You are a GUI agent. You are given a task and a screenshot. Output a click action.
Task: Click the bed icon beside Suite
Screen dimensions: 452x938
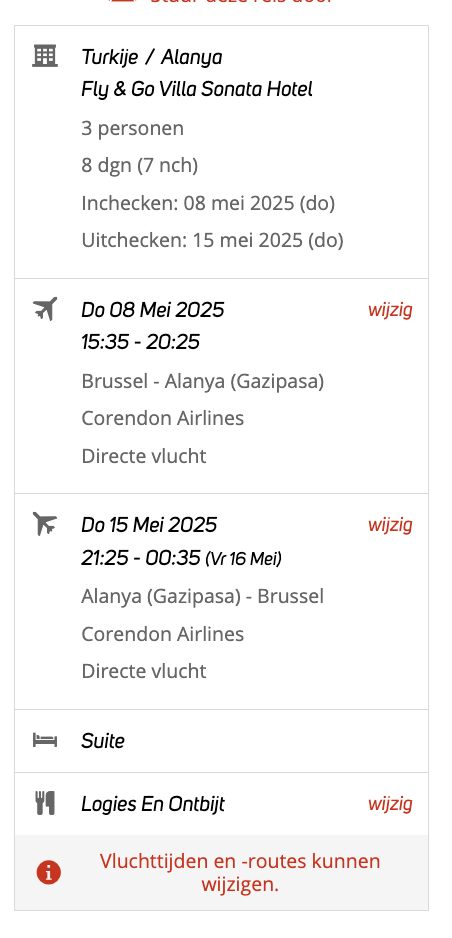[x=45, y=741]
